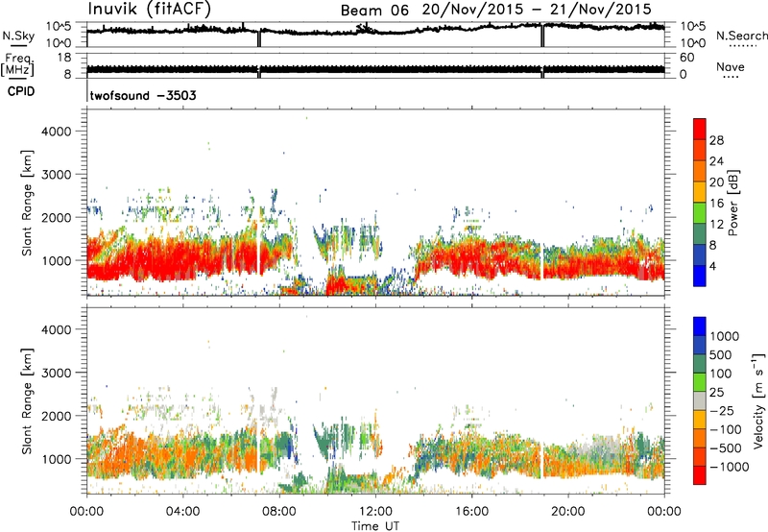The width and height of the screenshot is (768, 532).
Task: Click '2000' tick on velocity panel range axis
Action: click(x=57, y=416)
